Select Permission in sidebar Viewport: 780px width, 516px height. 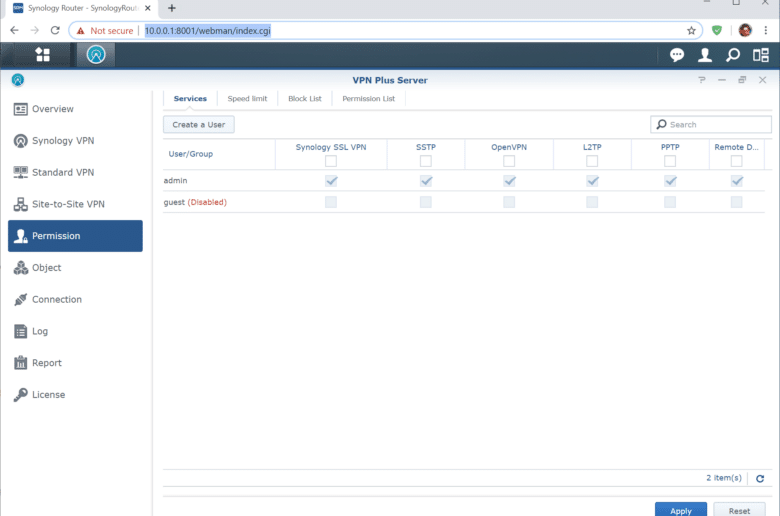pyautogui.click(x=76, y=236)
